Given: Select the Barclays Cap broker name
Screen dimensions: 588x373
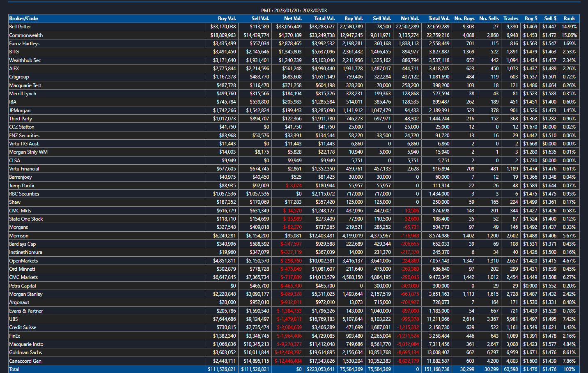Looking at the screenshot, I should pyautogui.click(x=23, y=244).
